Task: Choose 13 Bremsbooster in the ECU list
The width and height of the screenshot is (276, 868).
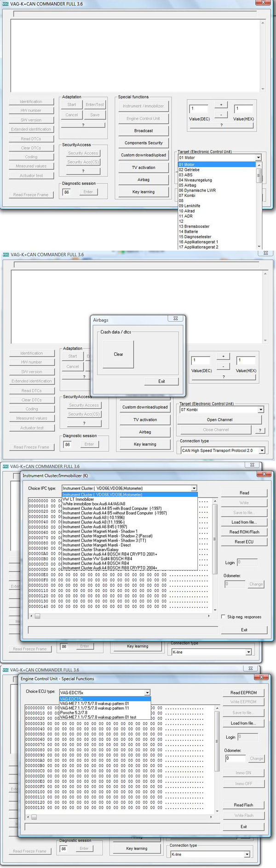Action: pyautogui.click(x=194, y=226)
